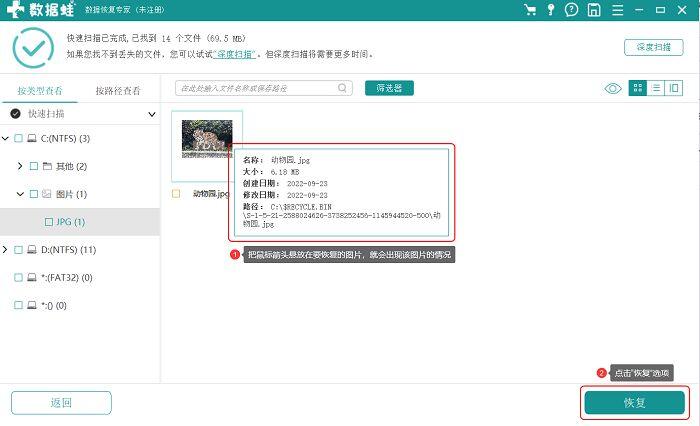Screen dimensions: 700x426
Task: Click the 恢复 recover button
Action: click(634, 403)
